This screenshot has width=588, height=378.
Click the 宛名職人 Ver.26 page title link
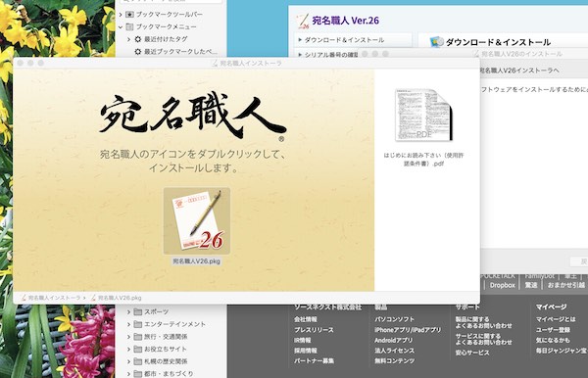pos(345,21)
